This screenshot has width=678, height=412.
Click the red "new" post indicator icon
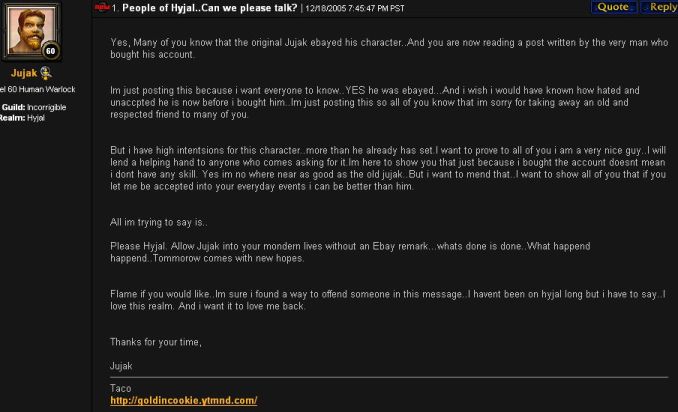coord(102,7)
